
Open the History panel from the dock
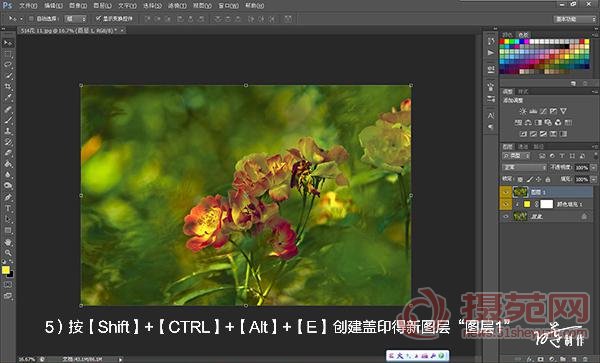pos(491,41)
